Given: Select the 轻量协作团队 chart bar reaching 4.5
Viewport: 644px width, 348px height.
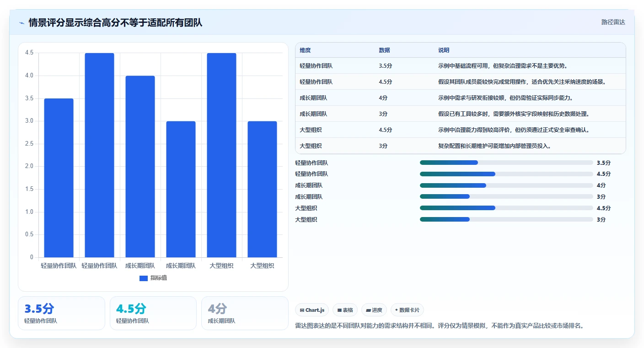Looking at the screenshot, I should pyautogui.click(x=99, y=155).
